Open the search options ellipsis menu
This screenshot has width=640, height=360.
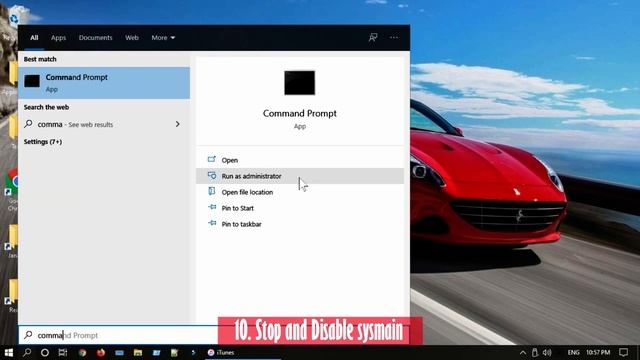tap(393, 38)
